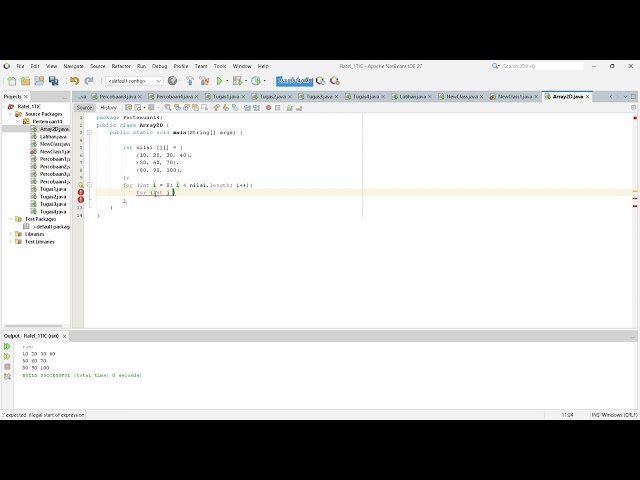
Task: Select the Rafel_1TIC project root node
Action: tap(29, 107)
